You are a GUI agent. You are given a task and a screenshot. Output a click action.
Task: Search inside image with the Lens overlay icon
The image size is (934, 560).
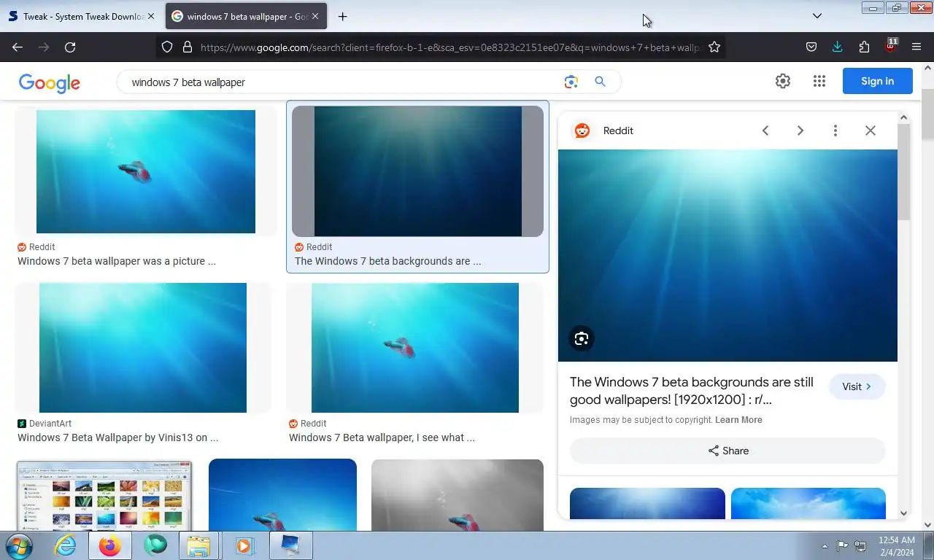pyautogui.click(x=582, y=338)
